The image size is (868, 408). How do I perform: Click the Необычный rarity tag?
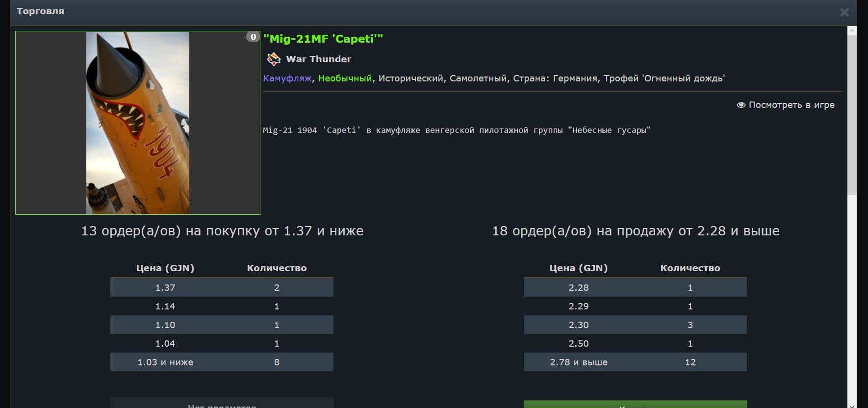pyautogui.click(x=345, y=78)
